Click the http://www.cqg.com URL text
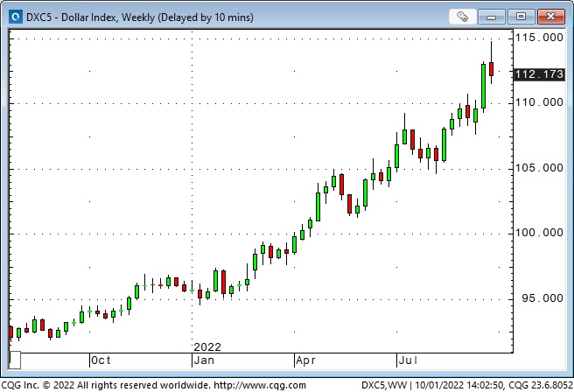Viewport: 574px width, 392px height. pos(260,385)
